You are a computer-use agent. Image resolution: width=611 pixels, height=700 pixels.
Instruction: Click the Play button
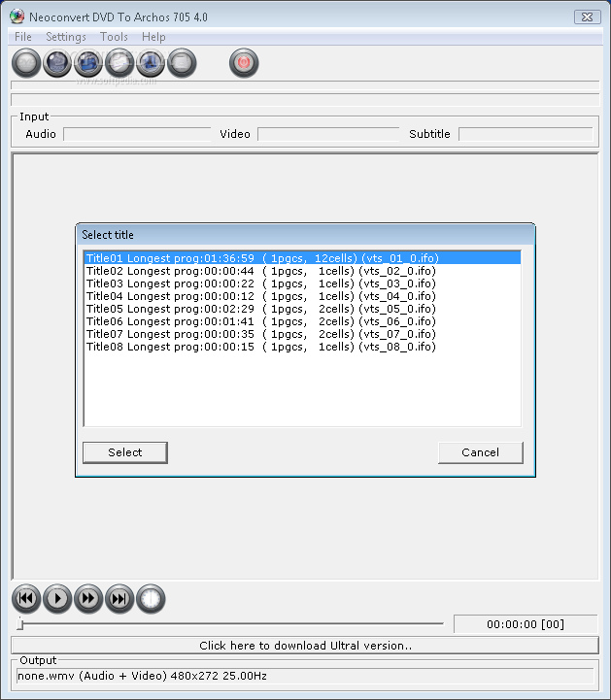point(57,599)
